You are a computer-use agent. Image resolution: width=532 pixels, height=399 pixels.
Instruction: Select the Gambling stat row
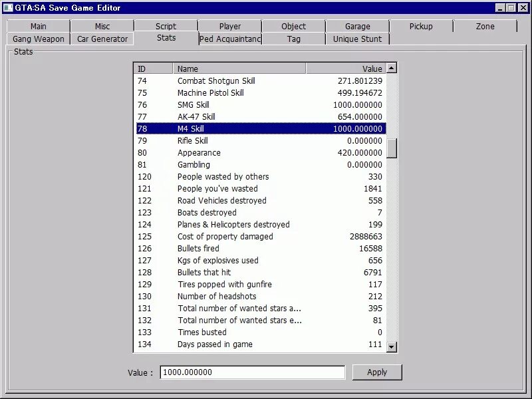coord(260,164)
